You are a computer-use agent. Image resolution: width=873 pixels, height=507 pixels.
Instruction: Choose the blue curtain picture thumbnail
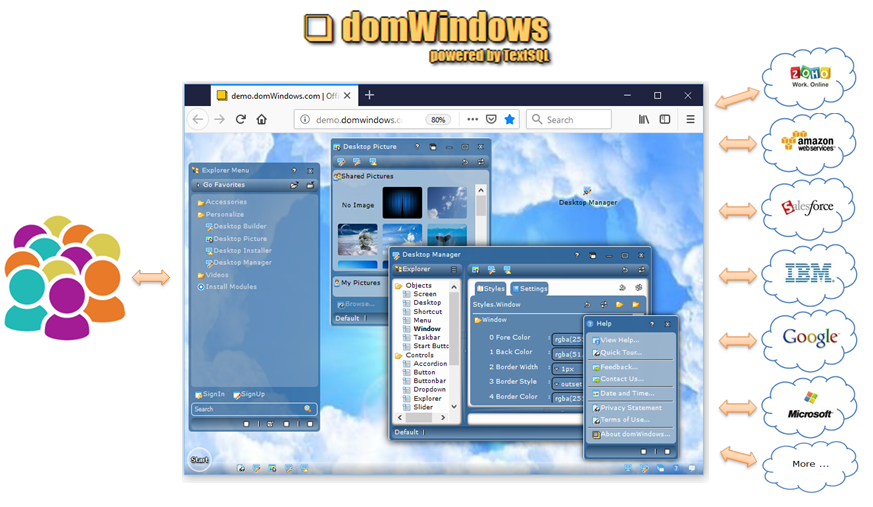pos(402,203)
